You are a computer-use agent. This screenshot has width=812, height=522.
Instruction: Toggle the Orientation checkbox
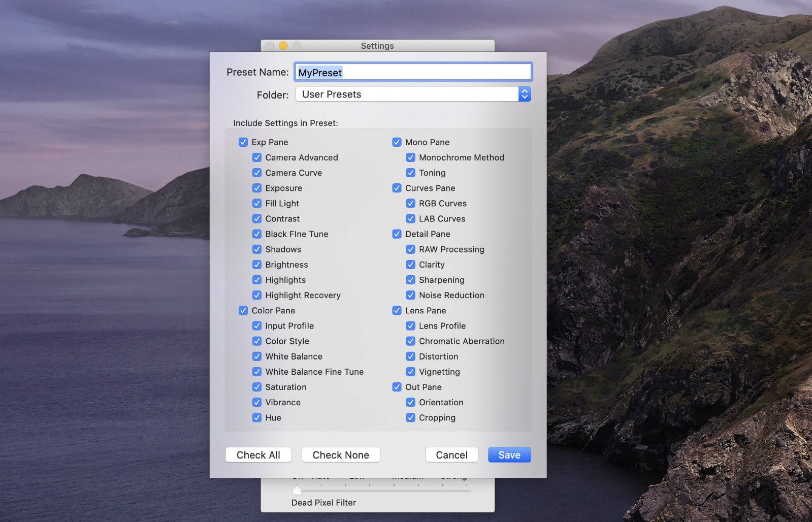tap(411, 402)
